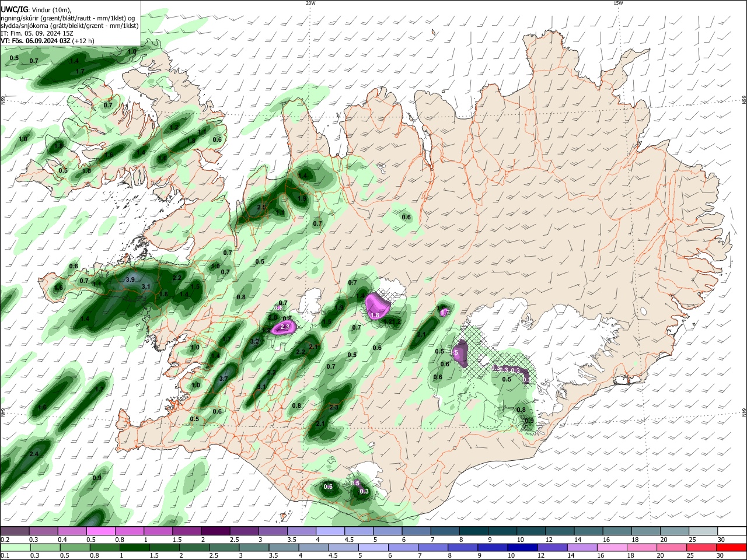Click the white swatch ending the purple snow legend

coord(732,531)
